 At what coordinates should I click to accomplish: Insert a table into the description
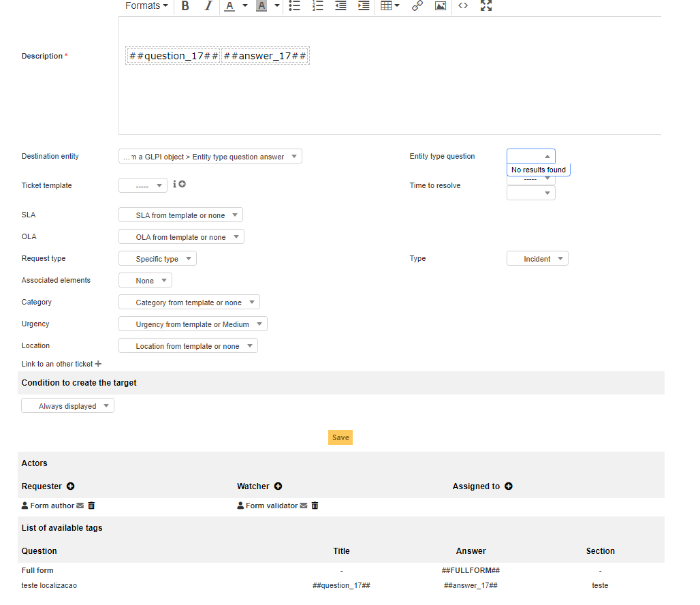(x=387, y=6)
